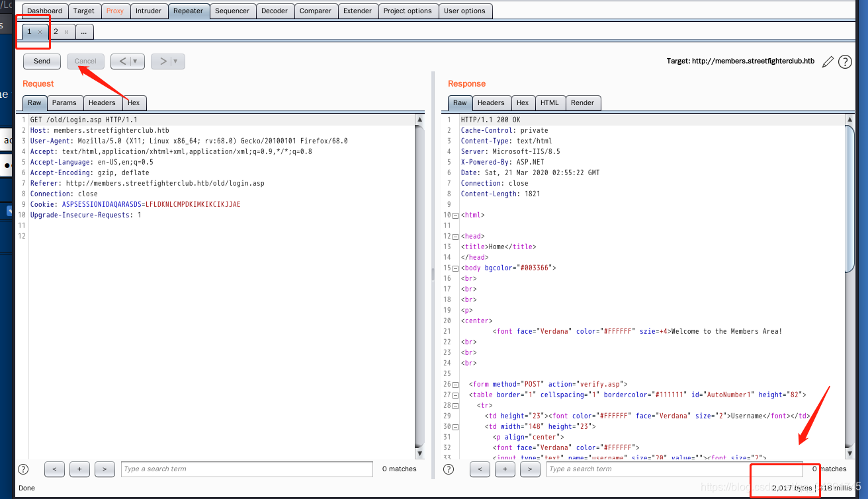The width and height of the screenshot is (868, 499).
Task: Open the Decoder tab
Action: click(275, 11)
